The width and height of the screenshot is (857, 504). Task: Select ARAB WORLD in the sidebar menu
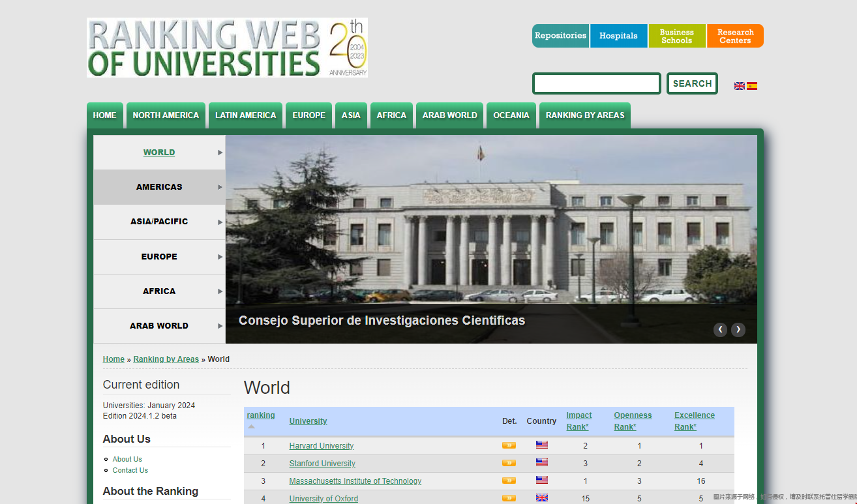159,326
